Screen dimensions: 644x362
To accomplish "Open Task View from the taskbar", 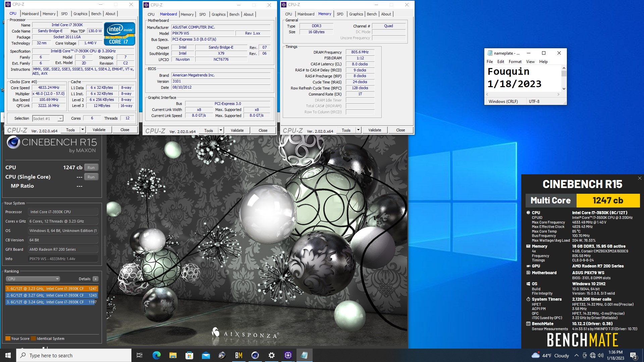I will 140,355.
